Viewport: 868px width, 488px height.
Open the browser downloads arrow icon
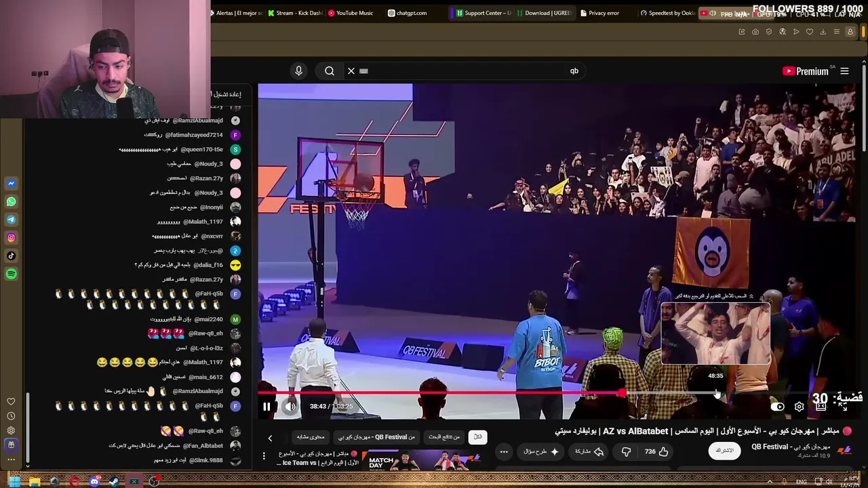(x=823, y=32)
